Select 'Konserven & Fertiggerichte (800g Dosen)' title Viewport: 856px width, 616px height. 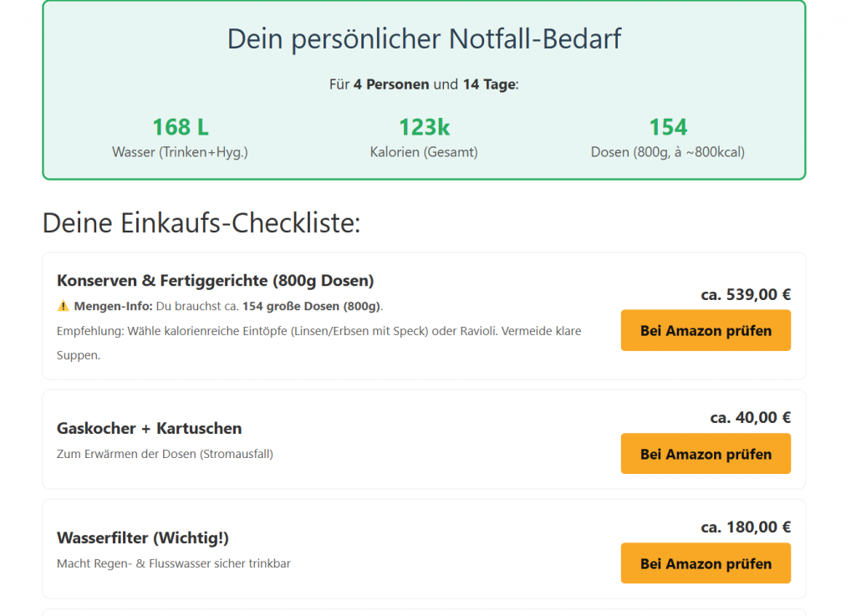tap(215, 280)
